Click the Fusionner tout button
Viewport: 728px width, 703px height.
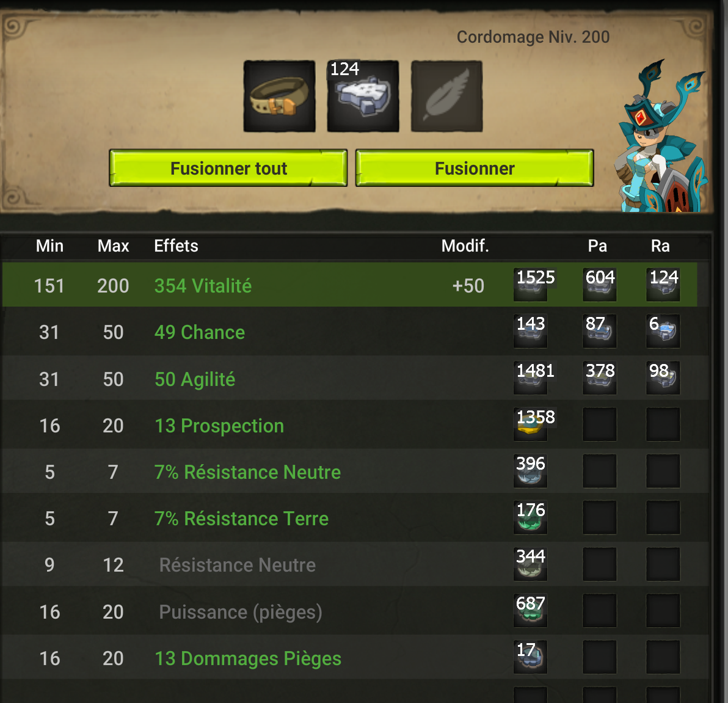coord(228,168)
